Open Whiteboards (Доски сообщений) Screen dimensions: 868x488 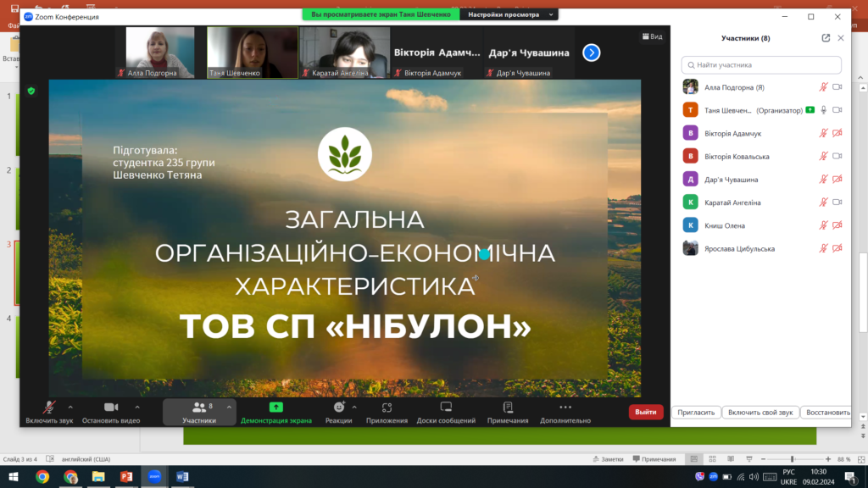point(446,413)
